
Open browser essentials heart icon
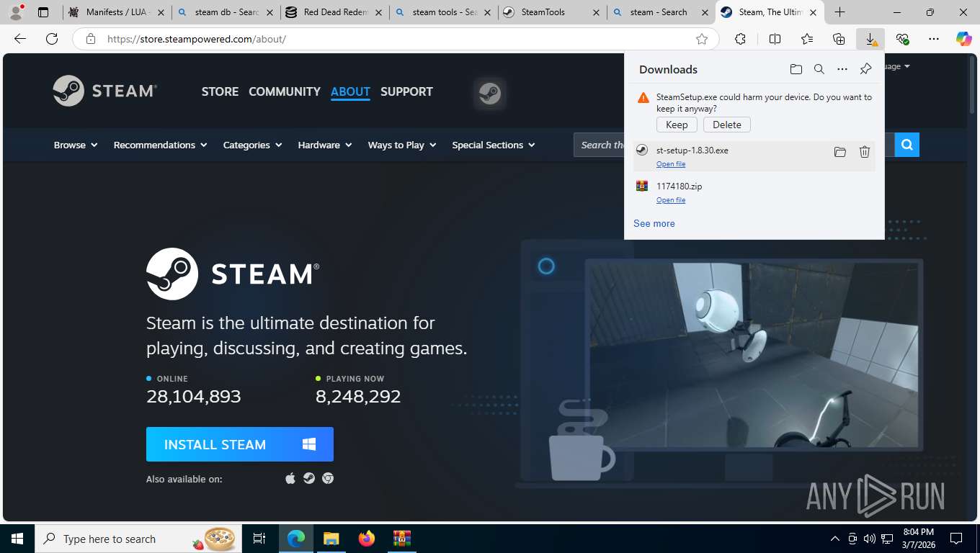tap(902, 39)
